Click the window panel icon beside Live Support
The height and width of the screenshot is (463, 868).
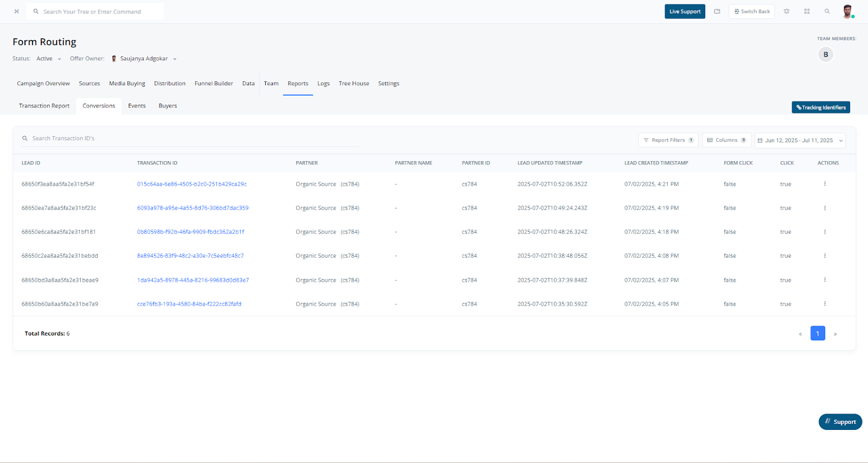click(717, 11)
